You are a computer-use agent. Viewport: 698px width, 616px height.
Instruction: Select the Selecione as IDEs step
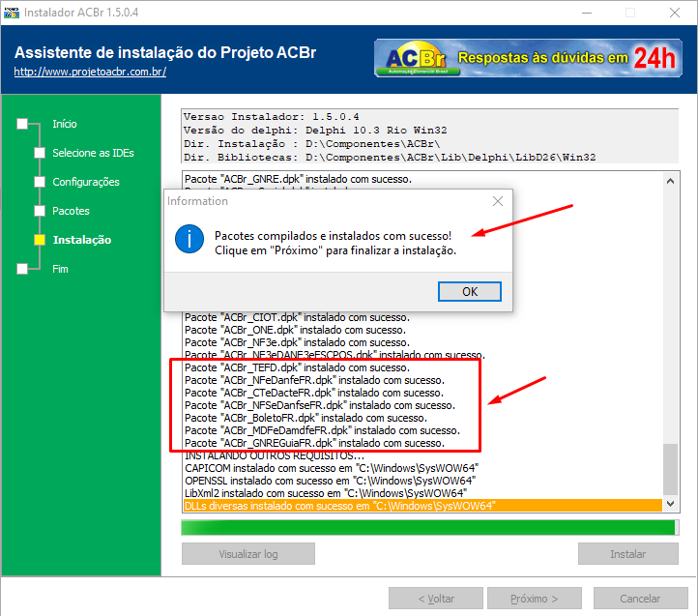tap(93, 153)
